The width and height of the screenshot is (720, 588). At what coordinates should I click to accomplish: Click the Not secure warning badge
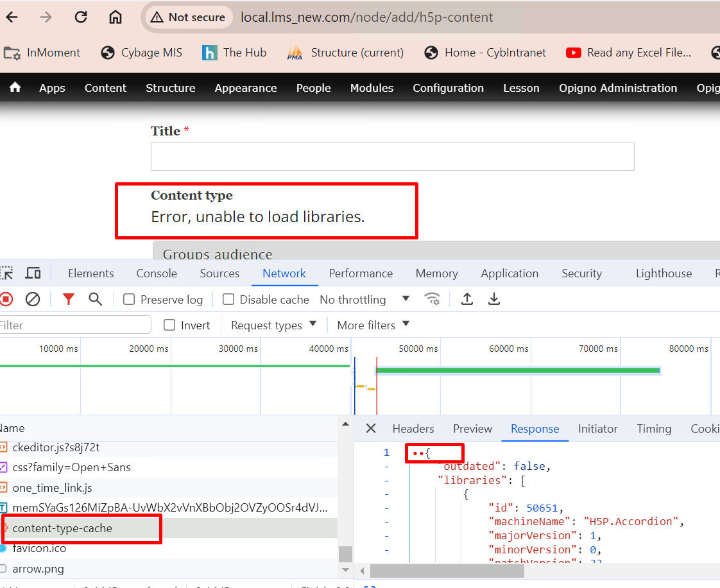[188, 17]
